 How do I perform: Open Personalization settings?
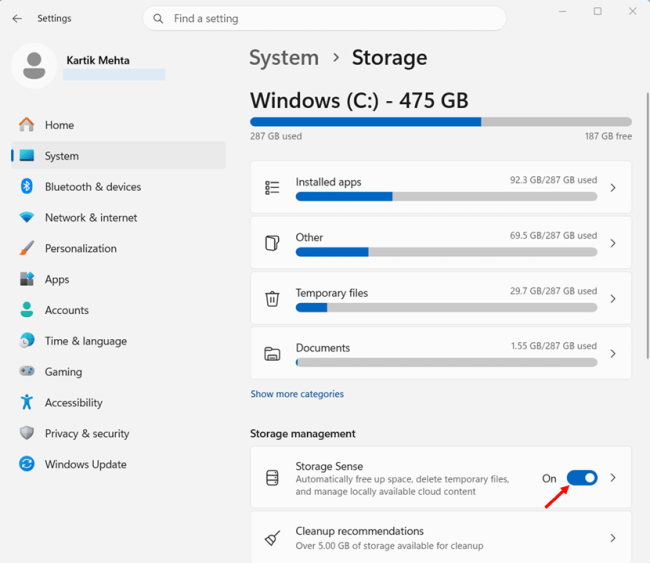(x=119, y=248)
